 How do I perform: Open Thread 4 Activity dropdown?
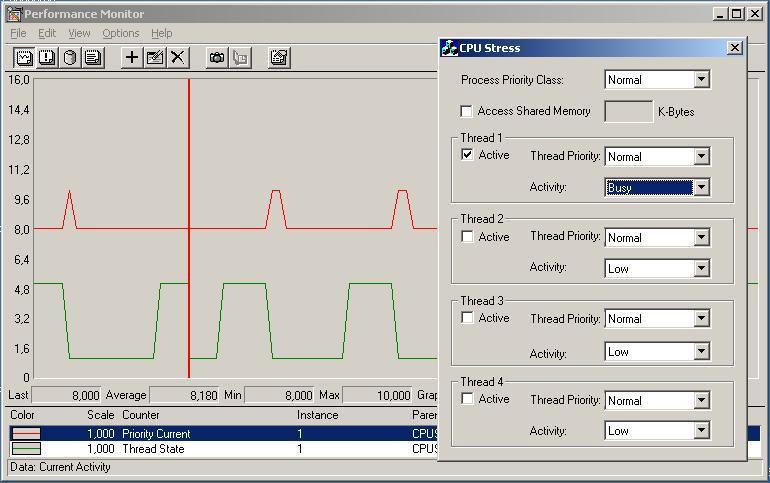[702, 430]
